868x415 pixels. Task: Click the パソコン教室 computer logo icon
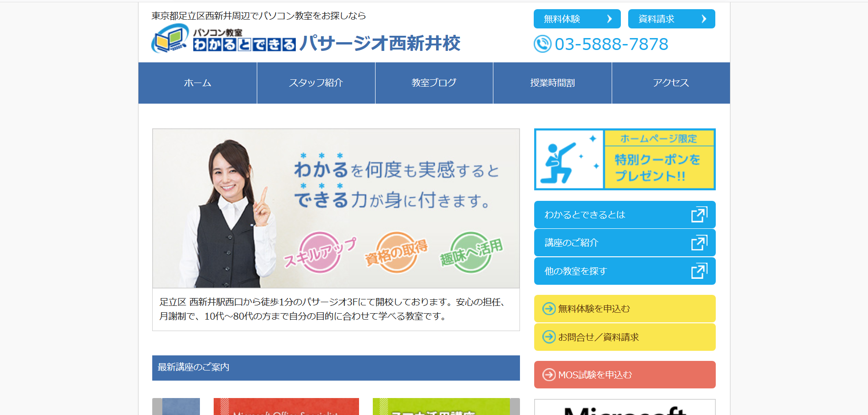[x=170, y=39]
